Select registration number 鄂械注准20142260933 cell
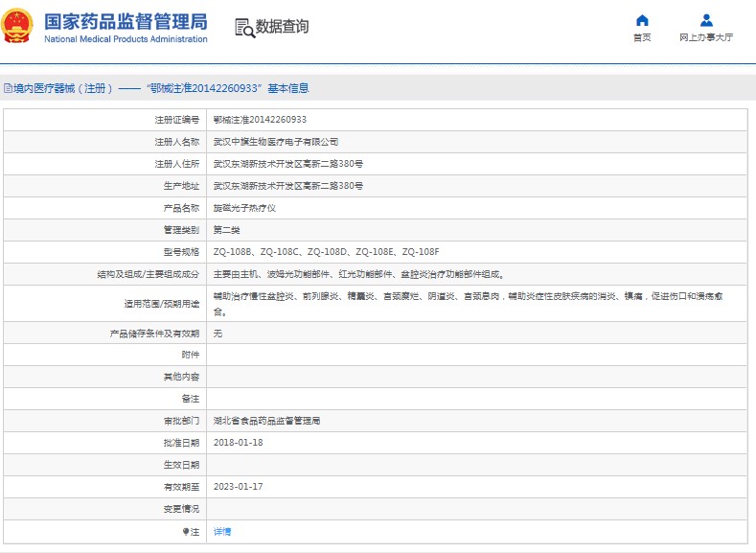 pyautogui.click(x=260, y=120)
